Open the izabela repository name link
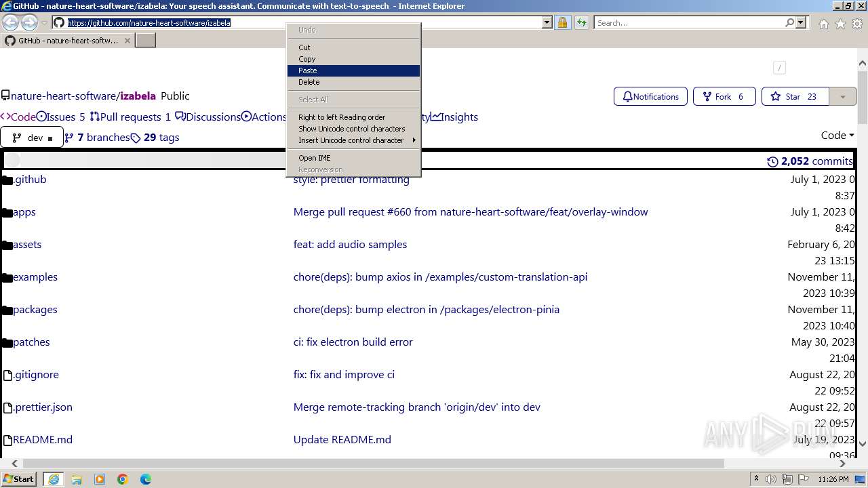Viewport: 868px width, 488px height. coord(138,96)
